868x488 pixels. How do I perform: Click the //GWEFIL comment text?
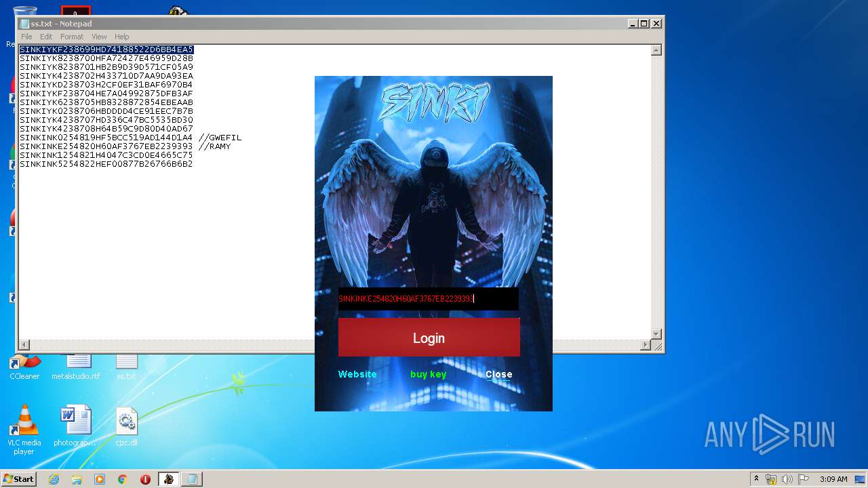pyautogui.click(x=220, y=138)
